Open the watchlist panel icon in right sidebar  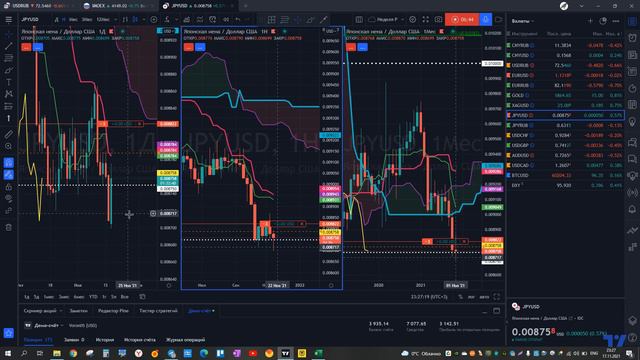click(632, 22)
